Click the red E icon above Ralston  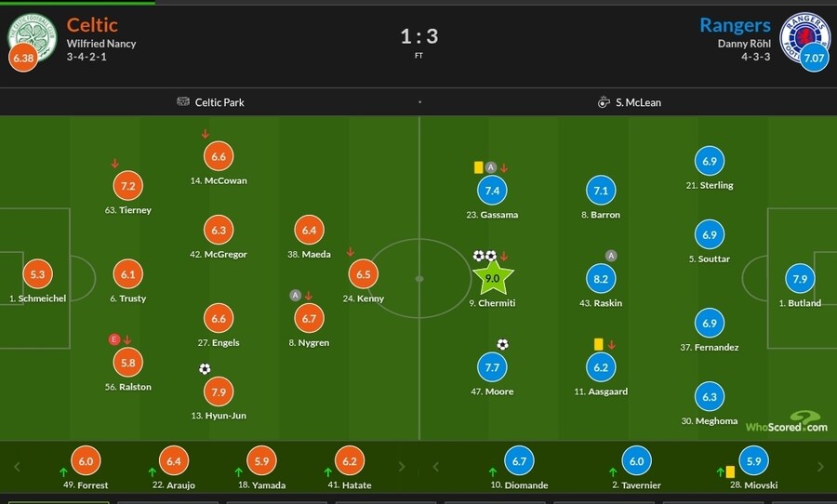point(113,339)
